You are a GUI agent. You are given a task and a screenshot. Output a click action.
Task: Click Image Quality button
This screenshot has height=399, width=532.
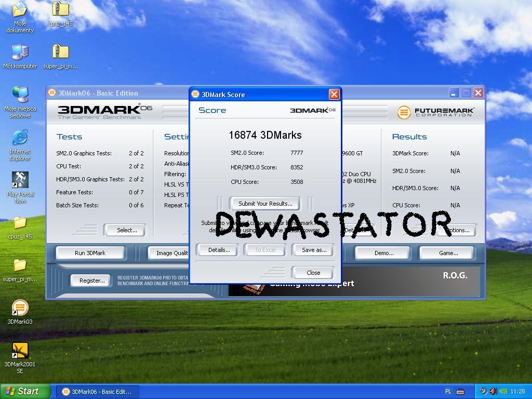point(169,253)
